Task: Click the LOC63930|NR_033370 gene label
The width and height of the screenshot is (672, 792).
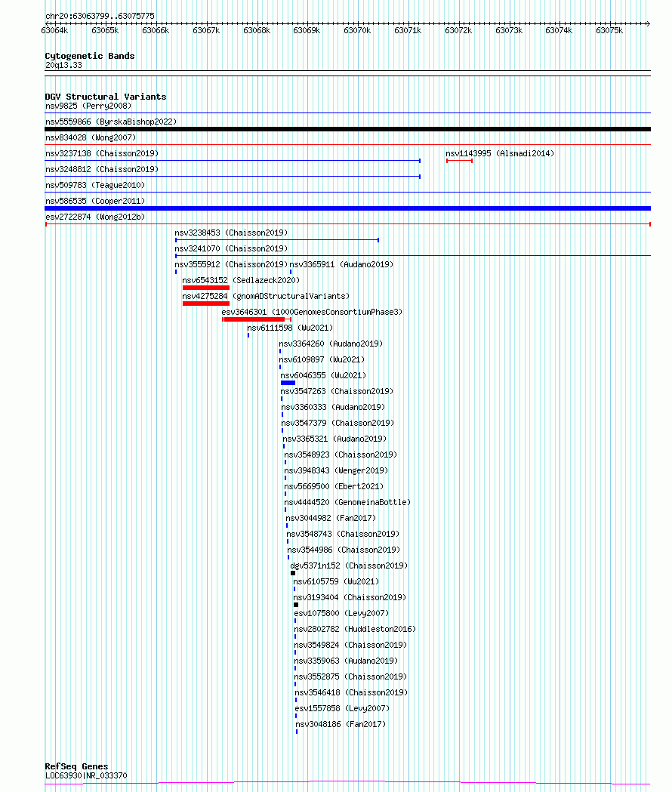Action: [x=86, y=776]
